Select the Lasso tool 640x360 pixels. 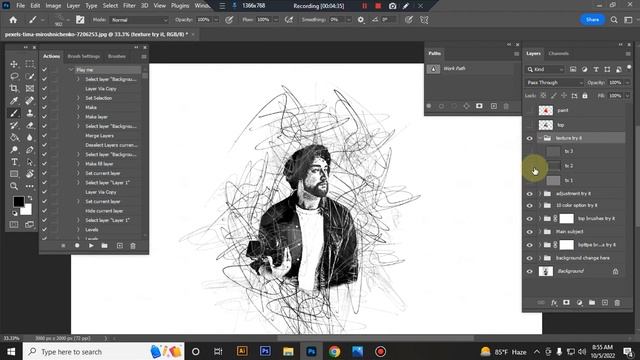14,76
